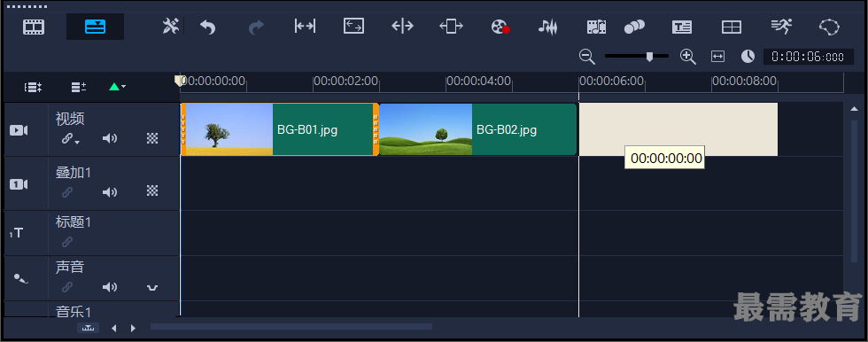Click the video track camera icon
This screenshot has height=342, width=868.
coord(19,130)
